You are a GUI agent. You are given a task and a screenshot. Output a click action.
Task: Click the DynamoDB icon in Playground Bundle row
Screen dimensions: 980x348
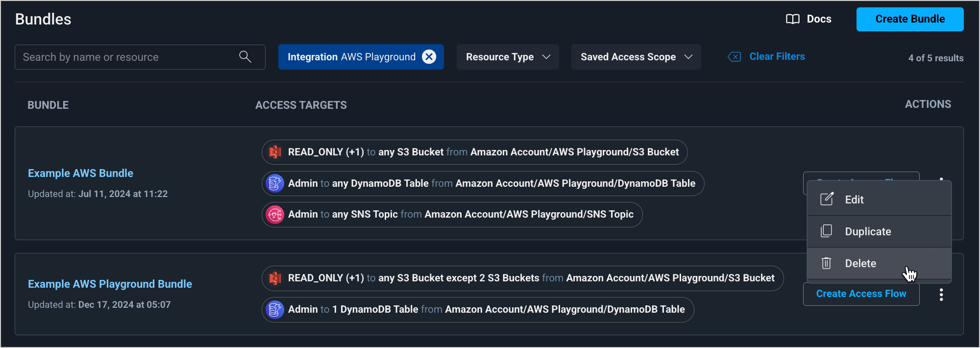[x=275, y=310]
